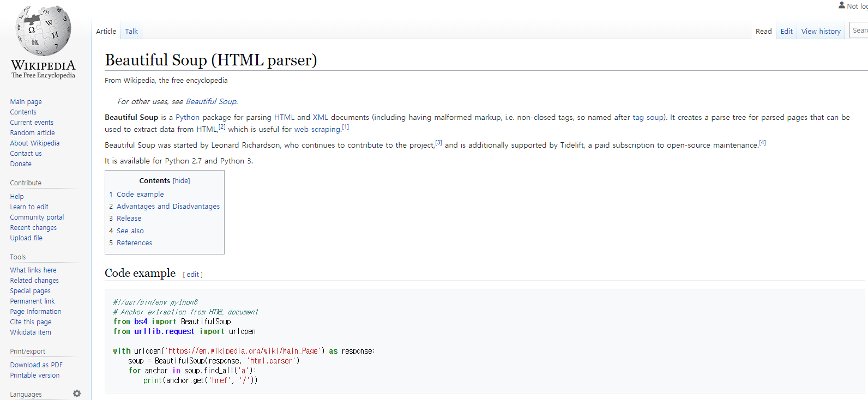
Task: Open the Contents sidebar link
Action: point(23,112)
